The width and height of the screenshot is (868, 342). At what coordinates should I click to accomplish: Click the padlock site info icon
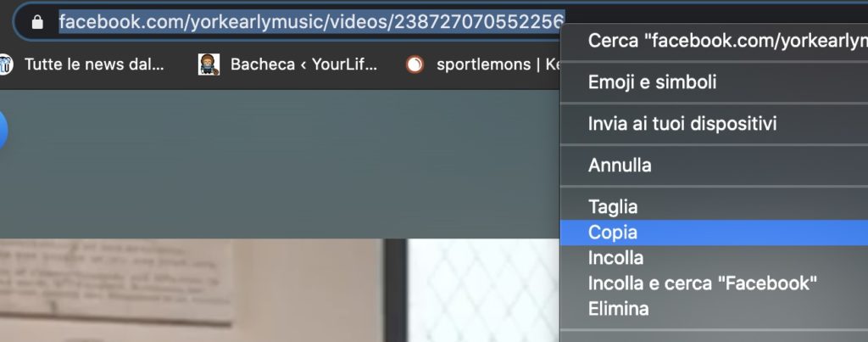tap(37, 22)
